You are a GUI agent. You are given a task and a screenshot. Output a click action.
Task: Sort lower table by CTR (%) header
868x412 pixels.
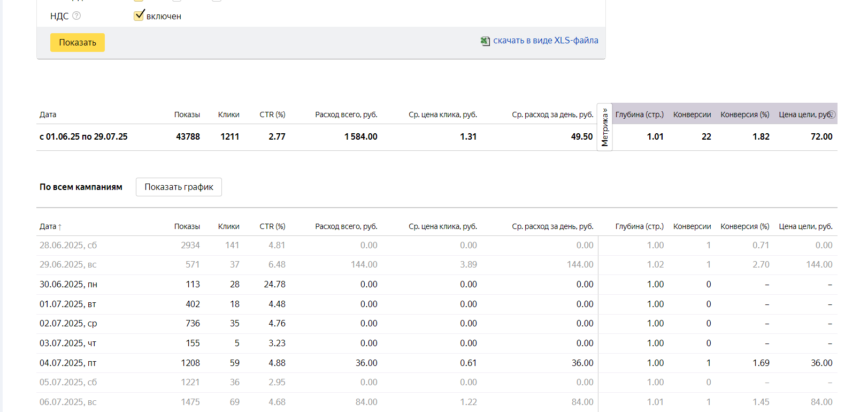coord(272,226)
